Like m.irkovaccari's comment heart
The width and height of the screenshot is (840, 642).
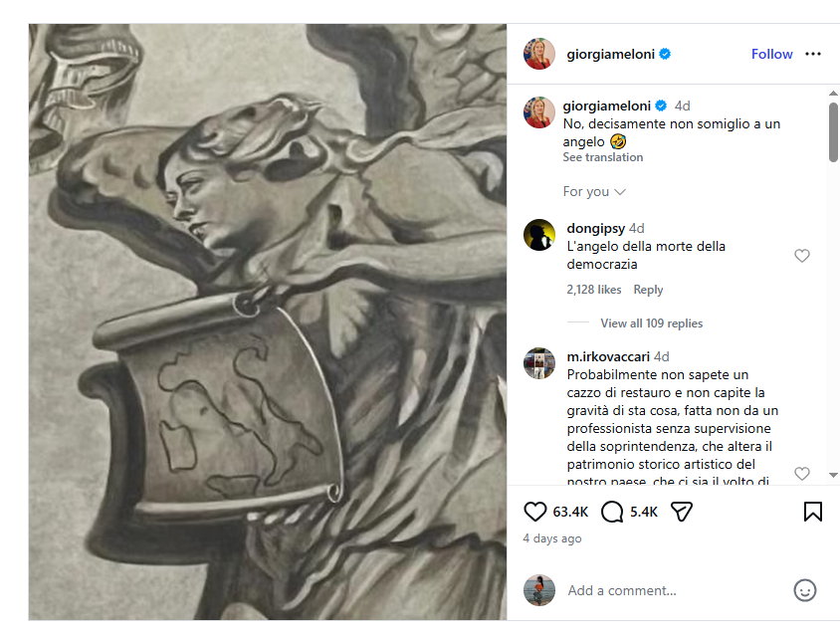[801, 474]
